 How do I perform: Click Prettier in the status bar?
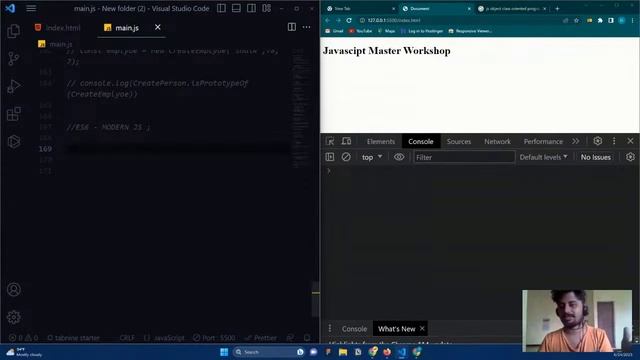(x=261, y=338)
